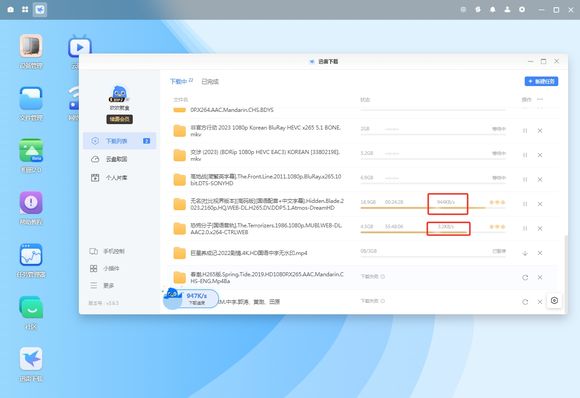Retry the last failed download in the list
The image size is (580, 398).
point(525,302)
